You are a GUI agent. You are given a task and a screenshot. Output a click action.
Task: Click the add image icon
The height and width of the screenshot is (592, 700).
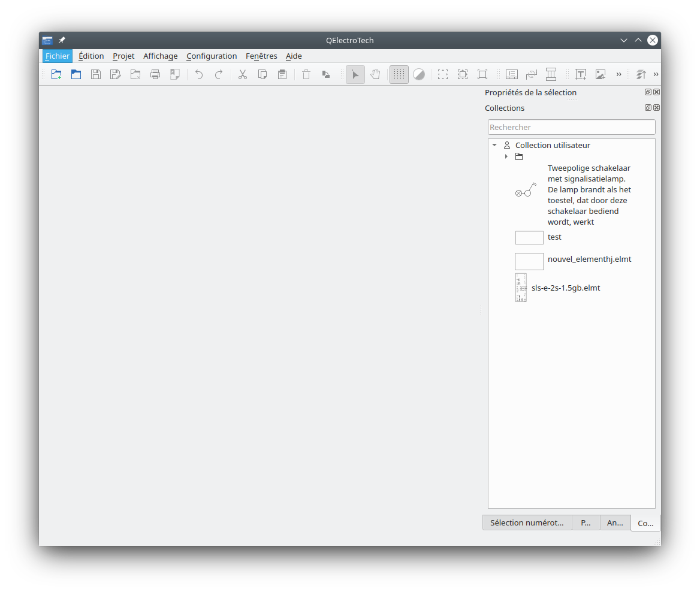(x=600, y=74)
